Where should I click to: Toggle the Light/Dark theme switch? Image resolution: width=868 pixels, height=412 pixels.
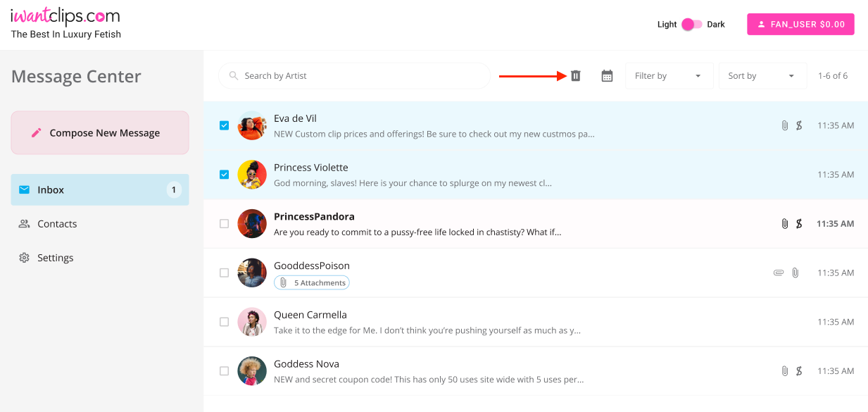(691, 24)
